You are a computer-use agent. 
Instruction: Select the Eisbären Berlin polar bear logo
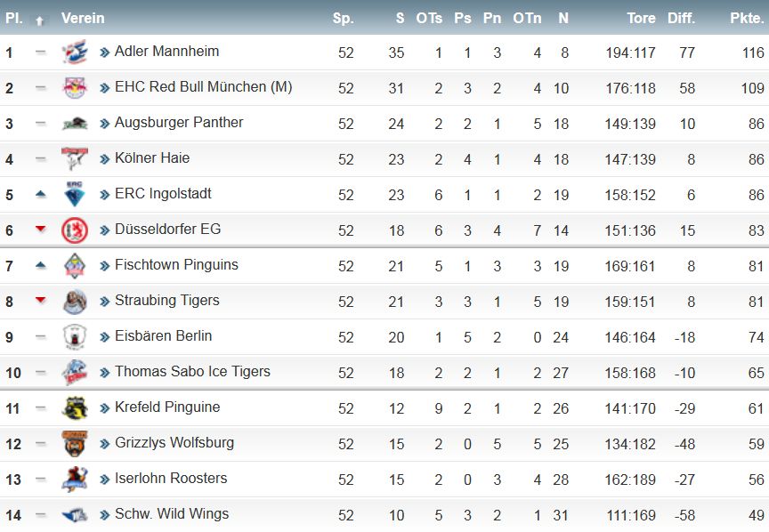tap(75, 337)
